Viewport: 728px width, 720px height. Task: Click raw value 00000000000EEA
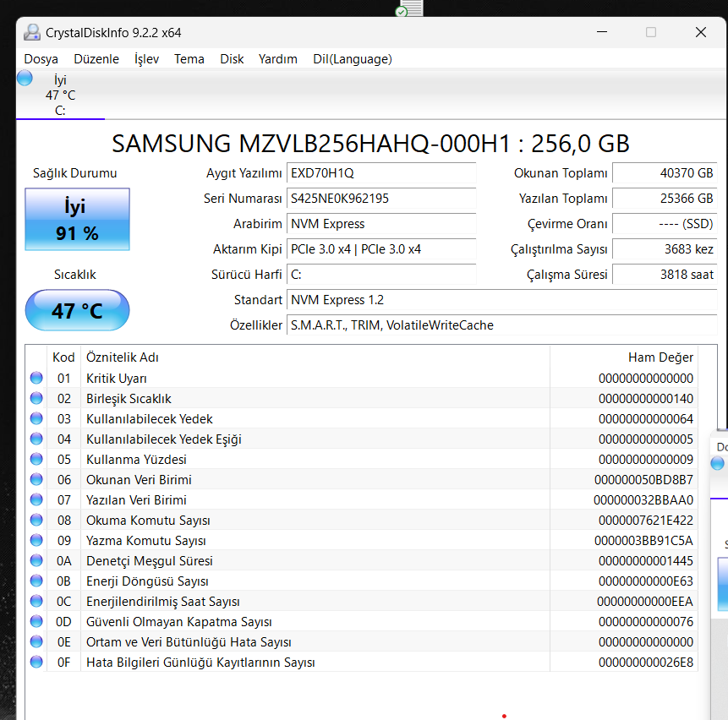tap(645, 602)
